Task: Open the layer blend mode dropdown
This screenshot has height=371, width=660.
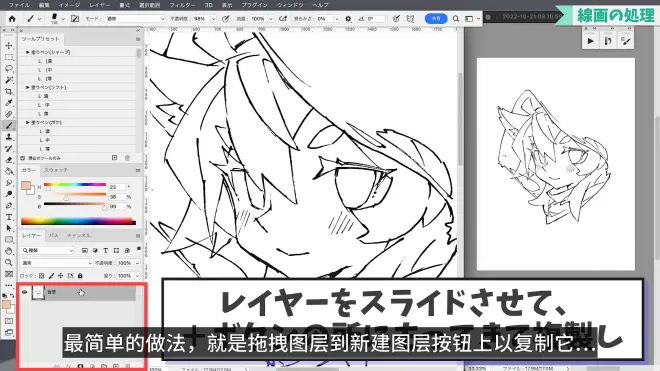Action: [x=56, y=263]
